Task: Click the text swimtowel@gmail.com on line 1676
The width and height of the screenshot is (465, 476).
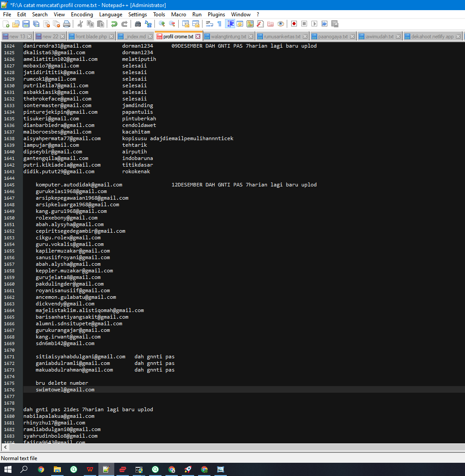Action: tap(65, 390)
